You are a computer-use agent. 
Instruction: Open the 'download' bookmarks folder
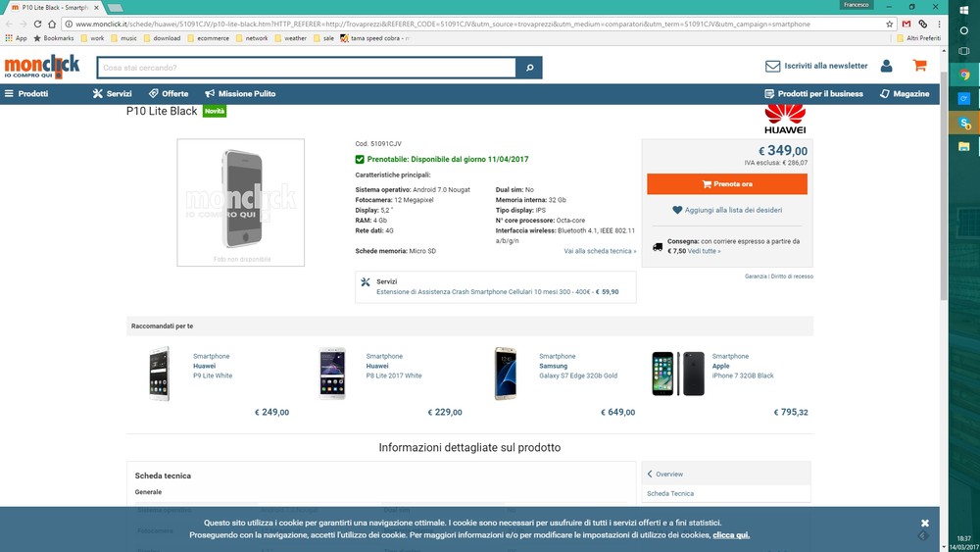162,38
